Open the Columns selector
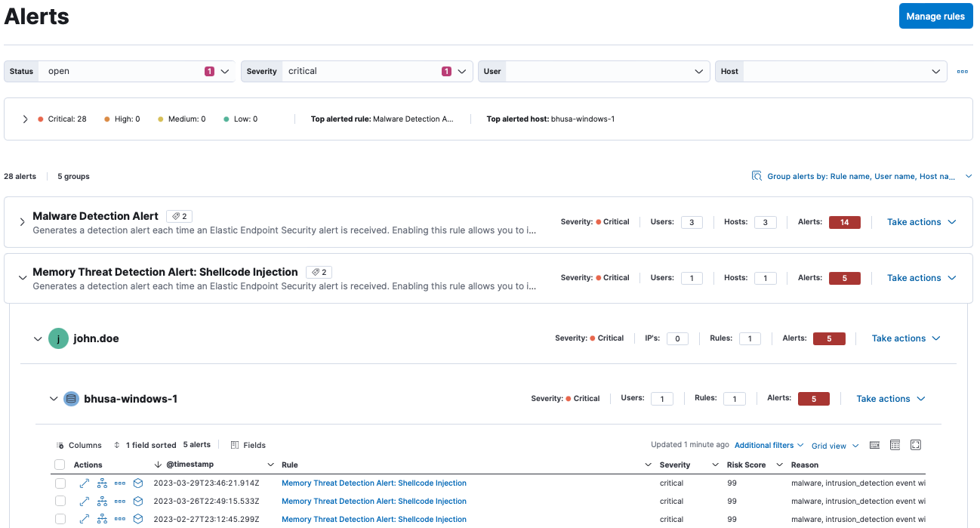 [x=79, y=446]
